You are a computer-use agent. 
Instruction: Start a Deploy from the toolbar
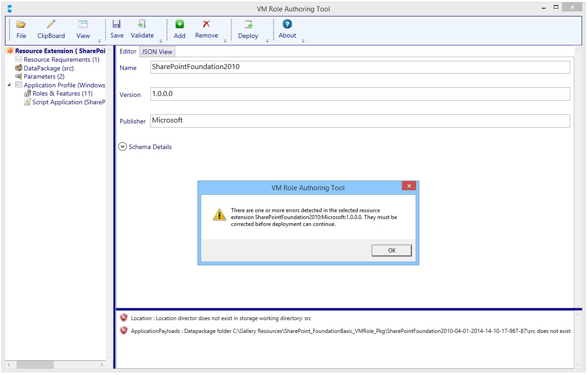[248, 29]
